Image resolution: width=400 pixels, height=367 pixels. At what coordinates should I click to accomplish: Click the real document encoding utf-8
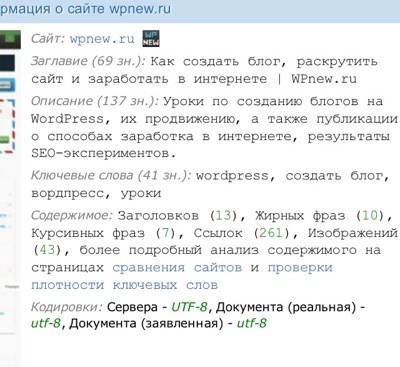[x=46, y=323]
